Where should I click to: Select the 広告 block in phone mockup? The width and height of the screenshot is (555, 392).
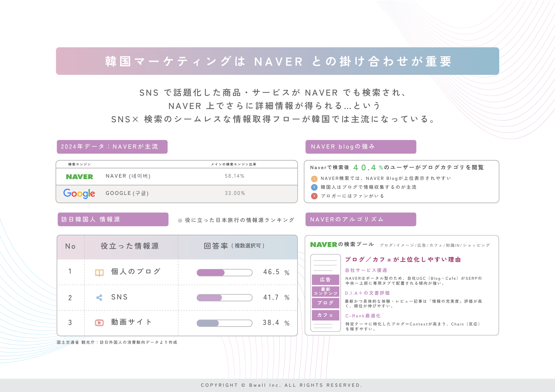point(325,280)
